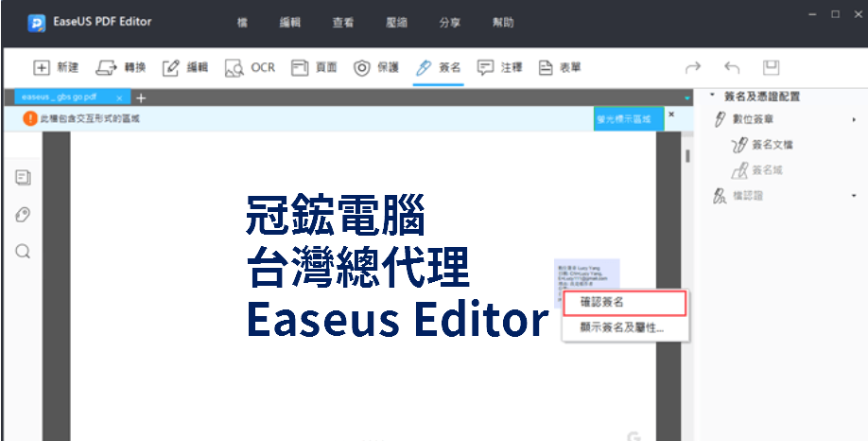Switch to the easeus_gbs go.pdf tab
This screenshot has width=868, height=441.
point(59,97)
